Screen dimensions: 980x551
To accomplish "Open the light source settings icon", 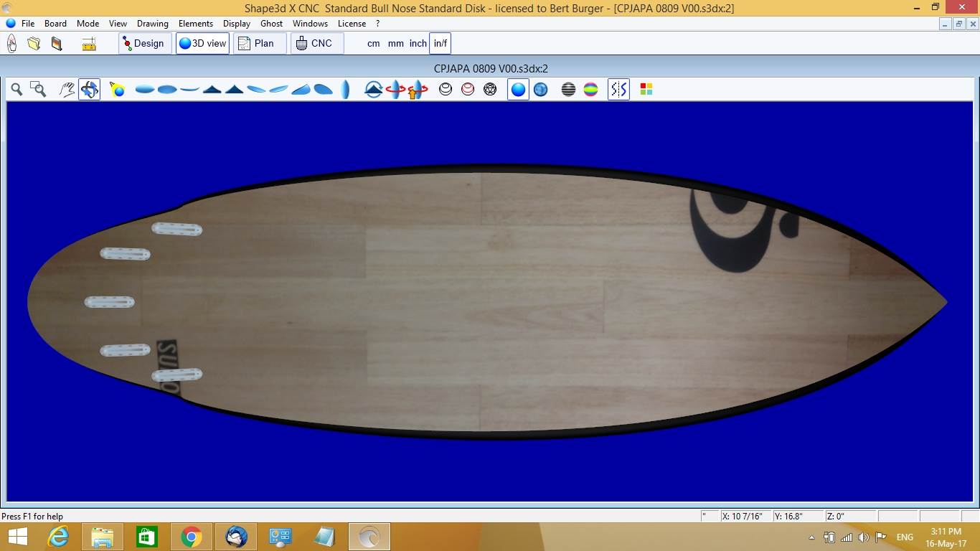I will point(117,89).
